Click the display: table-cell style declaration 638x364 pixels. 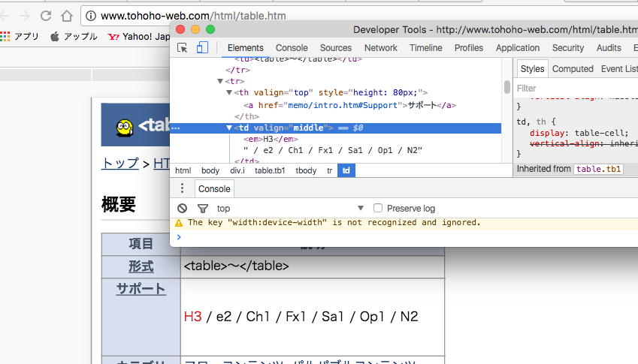point(579,134)
